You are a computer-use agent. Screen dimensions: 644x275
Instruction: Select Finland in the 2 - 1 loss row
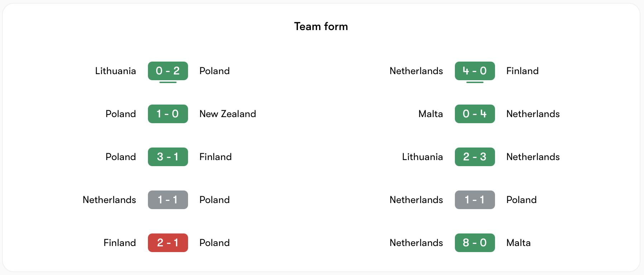click(120, 243)
